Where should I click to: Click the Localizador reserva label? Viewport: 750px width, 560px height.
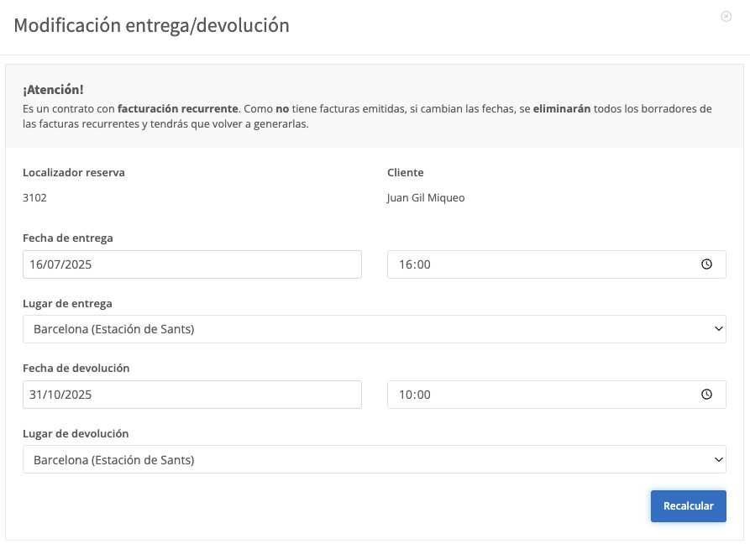click(x=74, y=173)
